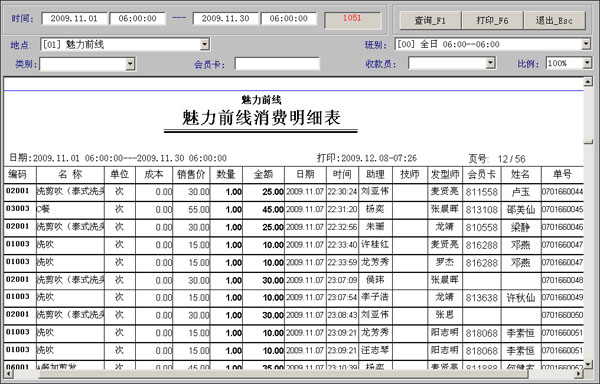Click member card number 810558

point(482,228)
